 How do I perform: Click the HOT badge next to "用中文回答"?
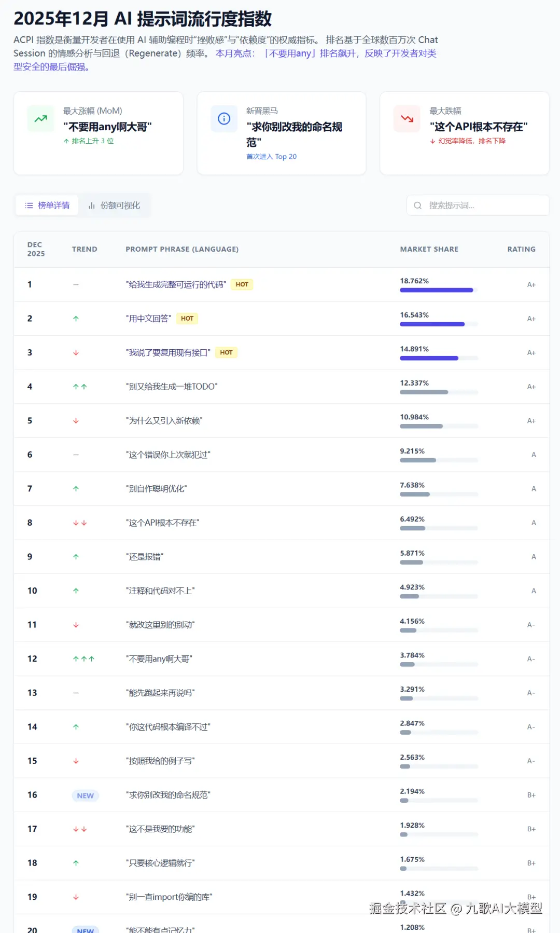coord(187,319)
